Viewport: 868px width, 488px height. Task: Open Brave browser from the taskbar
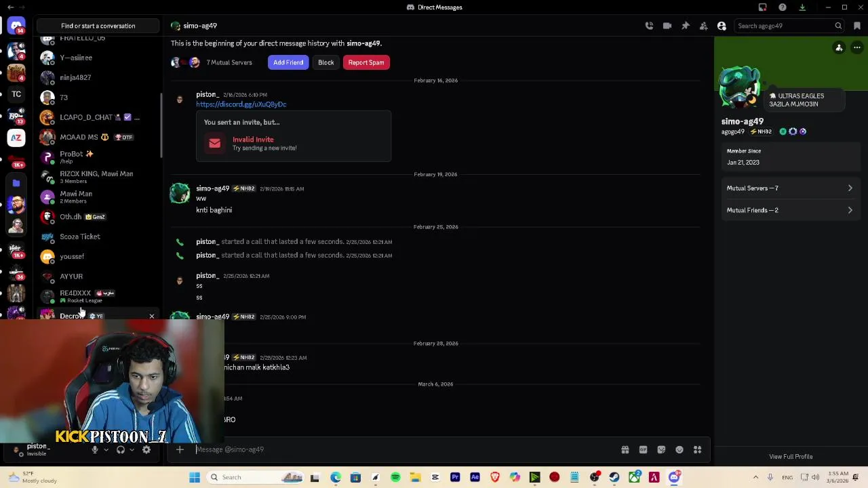coord(495,477)
